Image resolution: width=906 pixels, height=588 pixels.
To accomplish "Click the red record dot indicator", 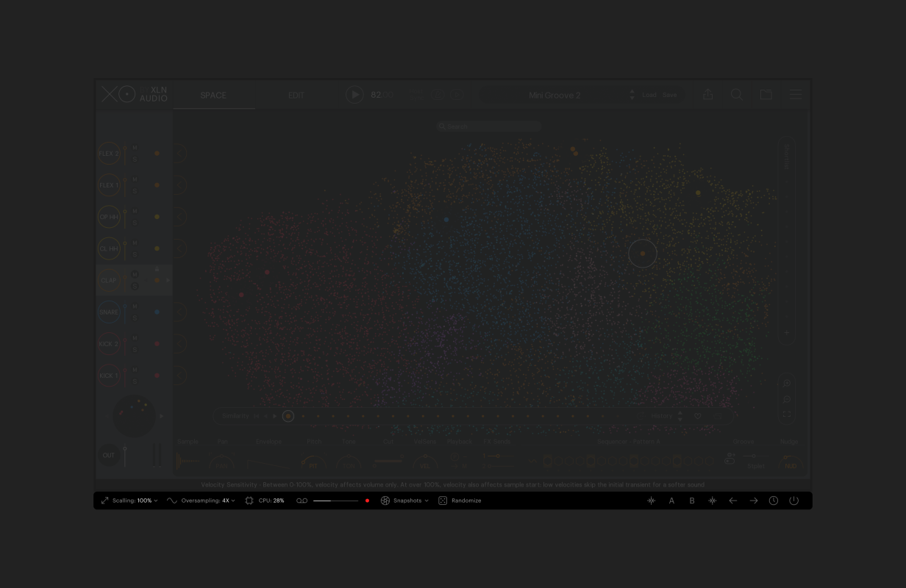I will pyautogui.click(x=367, y=501).
